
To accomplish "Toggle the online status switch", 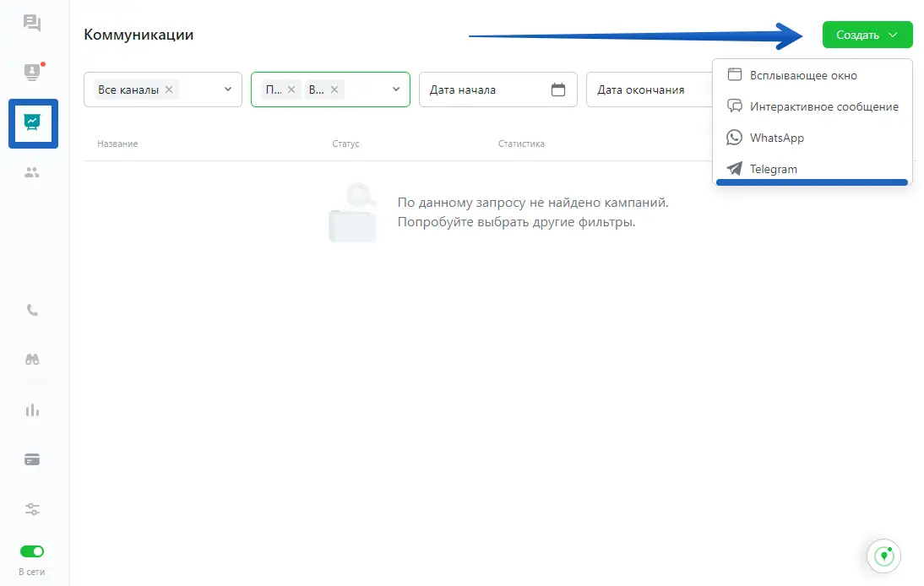I will [x=32, y=551].
